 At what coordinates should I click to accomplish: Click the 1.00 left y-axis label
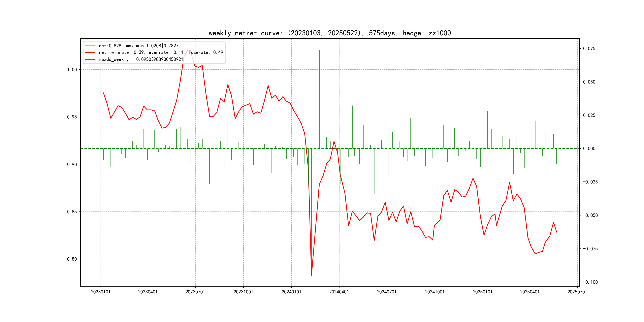(x=72, y=70)
